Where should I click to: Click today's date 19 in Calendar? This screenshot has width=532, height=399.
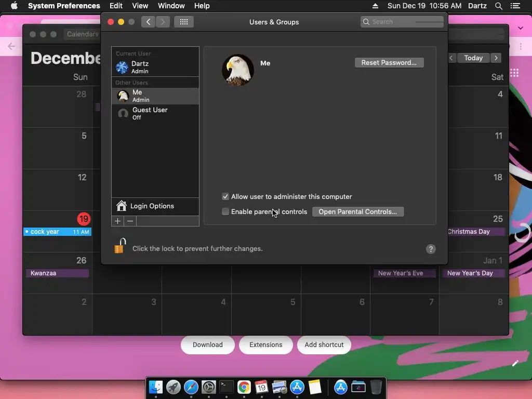84,219
